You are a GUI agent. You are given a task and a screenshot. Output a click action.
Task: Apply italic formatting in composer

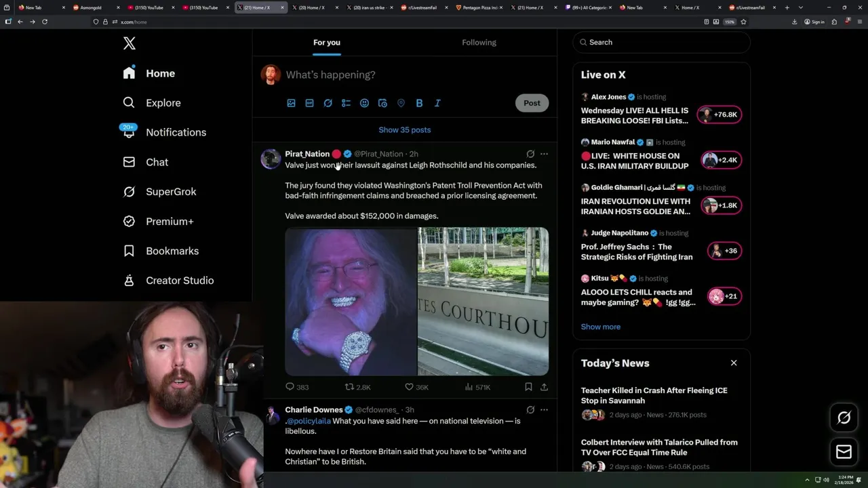(x=437, y=103)
